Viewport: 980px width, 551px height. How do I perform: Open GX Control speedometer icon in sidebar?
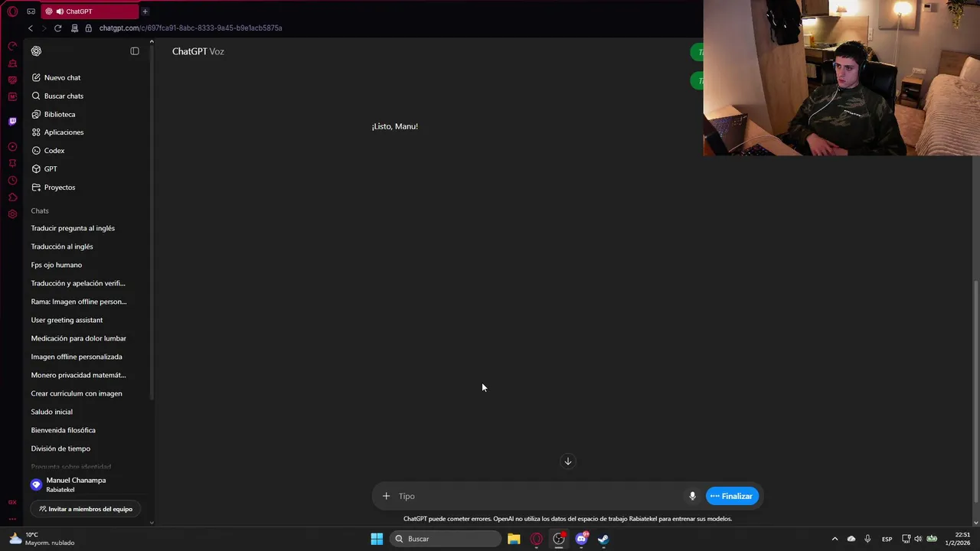pos(12,47)
